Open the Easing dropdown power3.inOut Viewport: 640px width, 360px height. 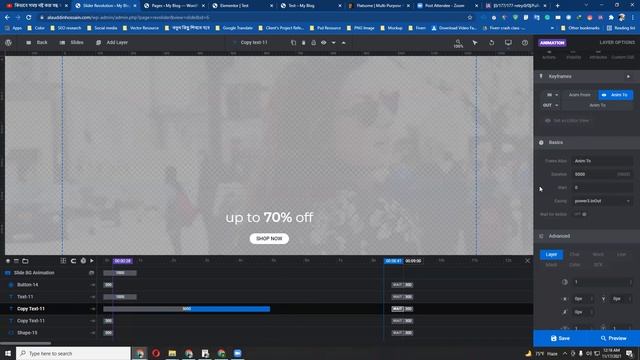point(602,201)
